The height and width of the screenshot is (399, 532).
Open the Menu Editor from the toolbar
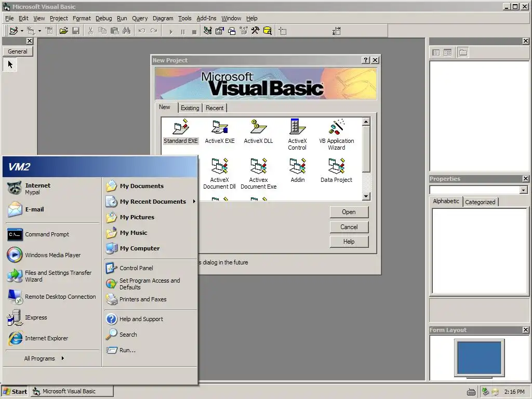tap(49, 31)
